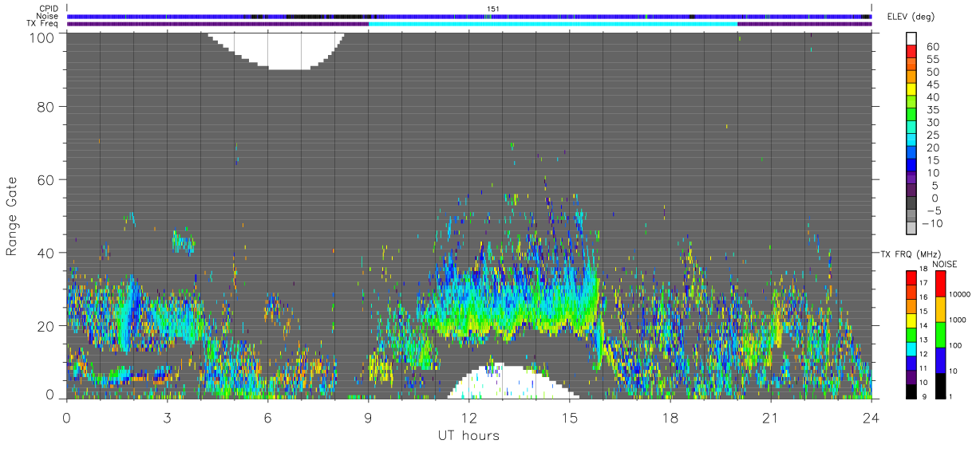Select the green 30–35 segment of ELEV bar

coord(911,115)
